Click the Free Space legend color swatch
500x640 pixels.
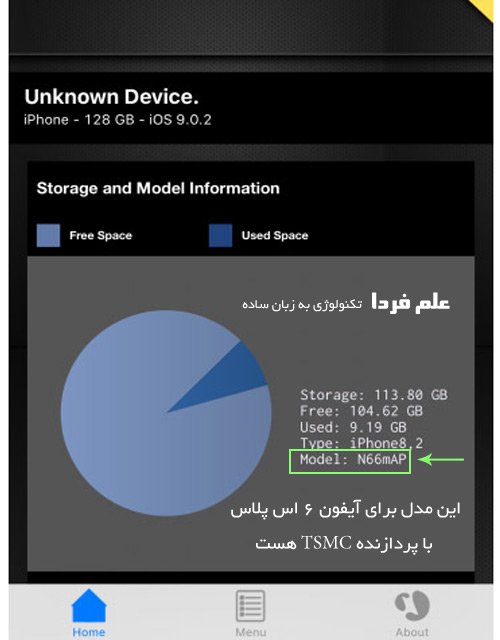[48, 236]
